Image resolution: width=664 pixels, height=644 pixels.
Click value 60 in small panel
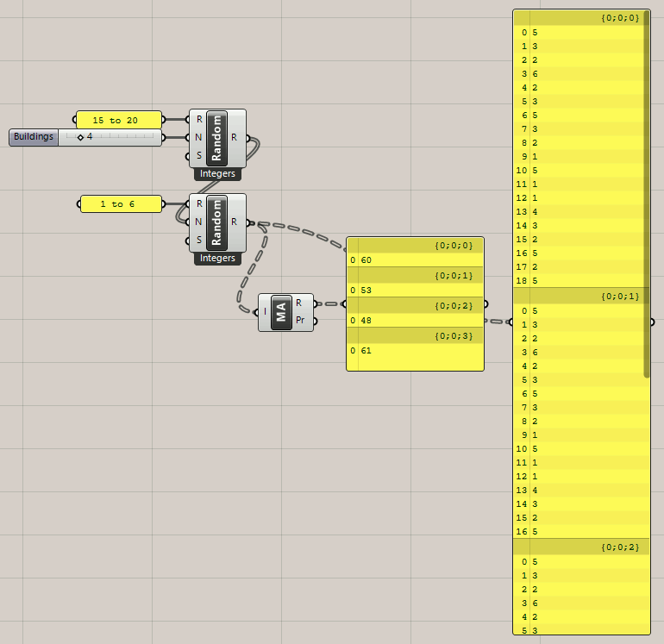pos(366,260)
